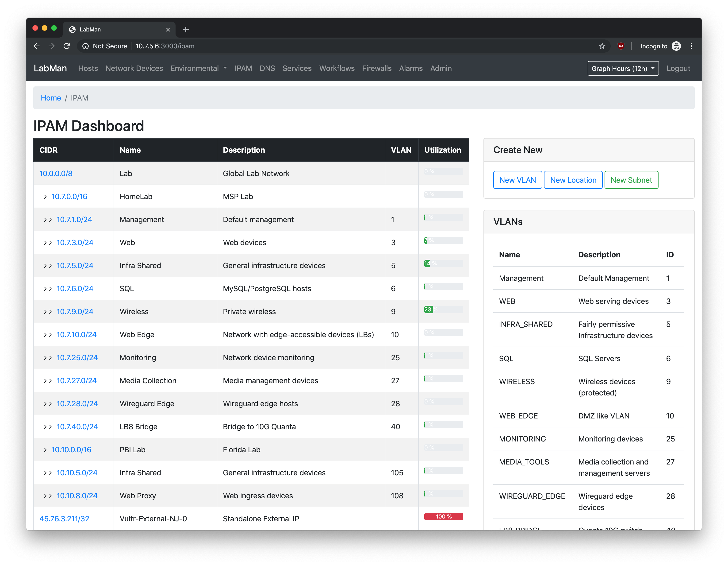728x565 pixels.
Task: Open a new tab with plus icon
Action: click(x=186, y=30)
